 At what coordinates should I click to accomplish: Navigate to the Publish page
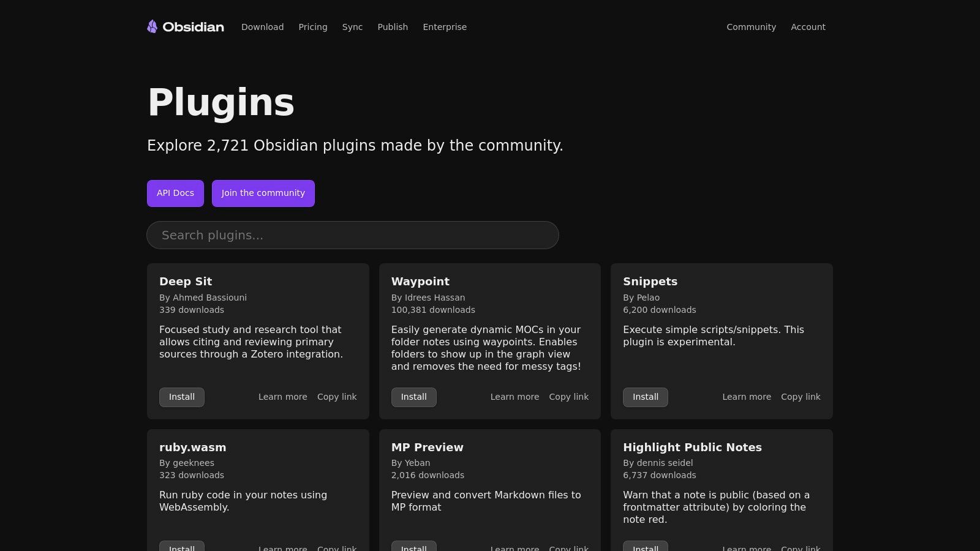pyautogui.click(x=393, y=27)
